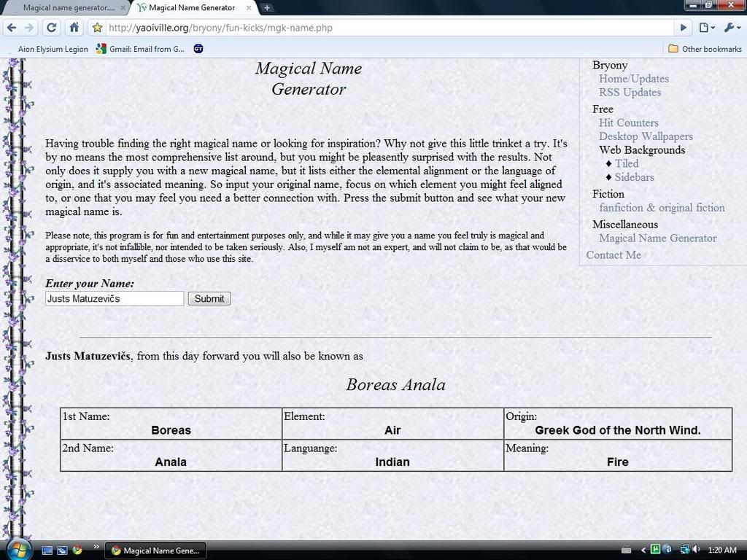Click the Switch between windows icon
Image resolution: width=747 pixels, height=560 pixels.
(x=62, y=551)
